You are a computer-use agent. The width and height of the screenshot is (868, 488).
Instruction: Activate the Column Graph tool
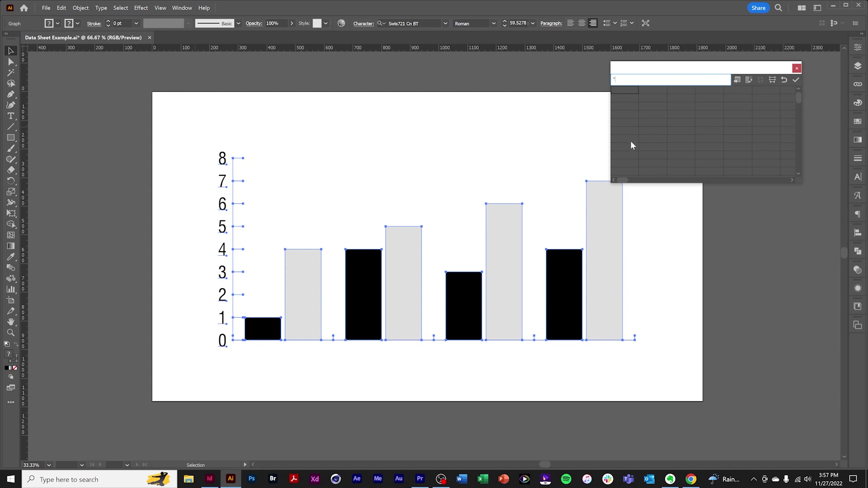coord(11,289)
